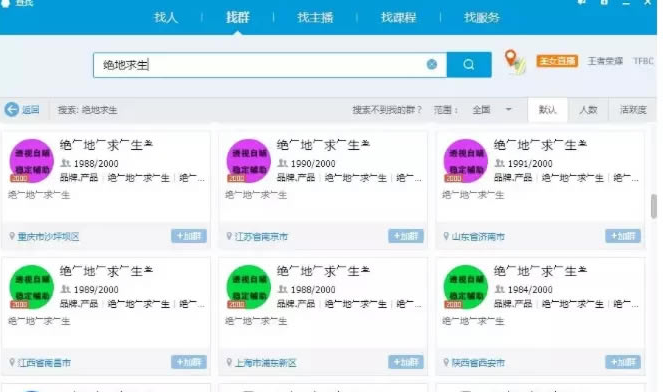Open the 找主播 tab
Image resolution: width=667 pixels, height=392 pixels.
[315, 17]
